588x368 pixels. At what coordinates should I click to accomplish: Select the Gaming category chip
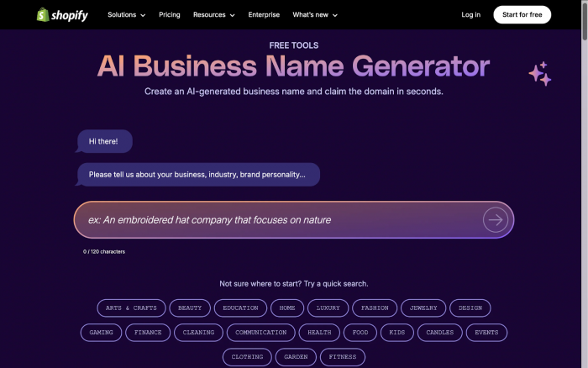[101, 333]
